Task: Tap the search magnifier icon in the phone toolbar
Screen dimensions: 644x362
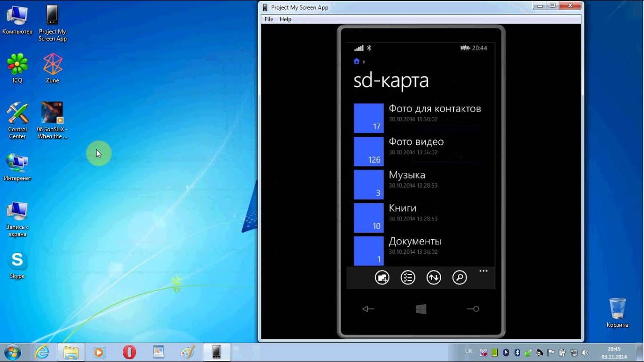Action: pyautogui.click(x=459, y=278)
